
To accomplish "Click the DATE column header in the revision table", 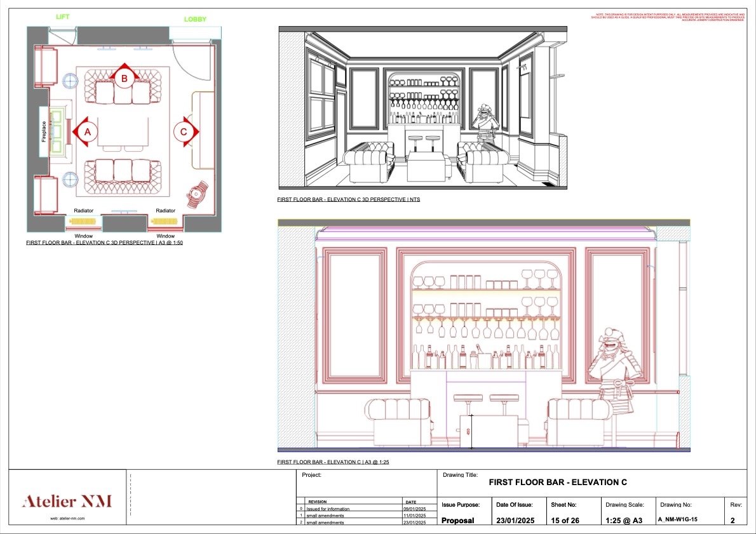I will pos(411,502).
